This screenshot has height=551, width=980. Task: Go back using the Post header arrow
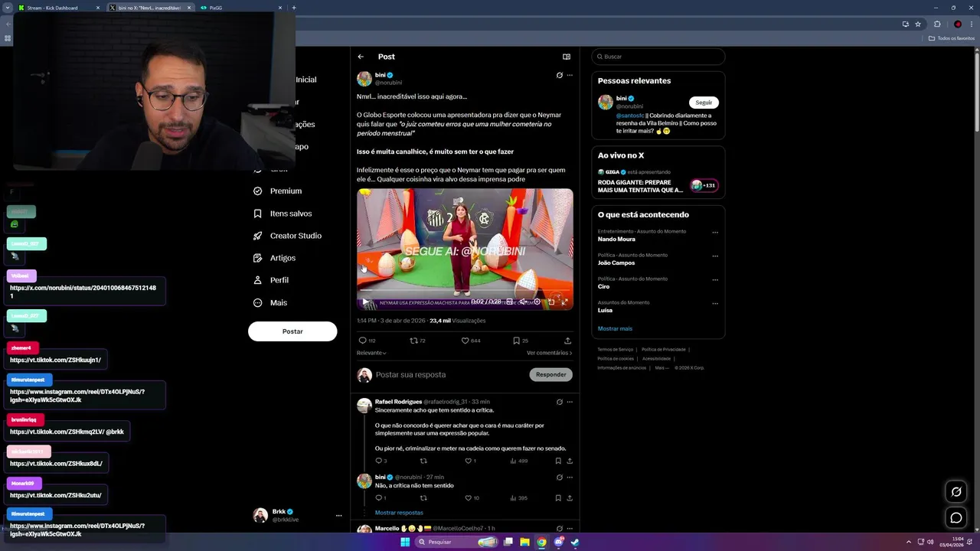click(361, 57)
